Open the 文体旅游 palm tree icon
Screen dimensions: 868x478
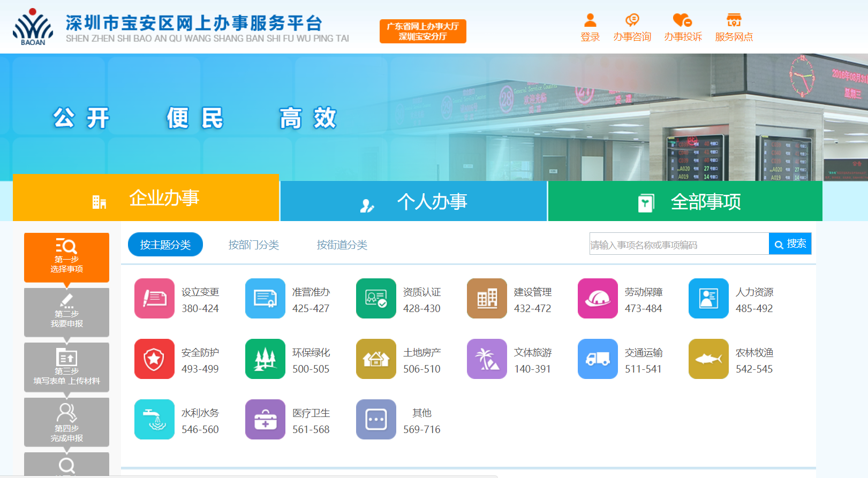point(487,359)
